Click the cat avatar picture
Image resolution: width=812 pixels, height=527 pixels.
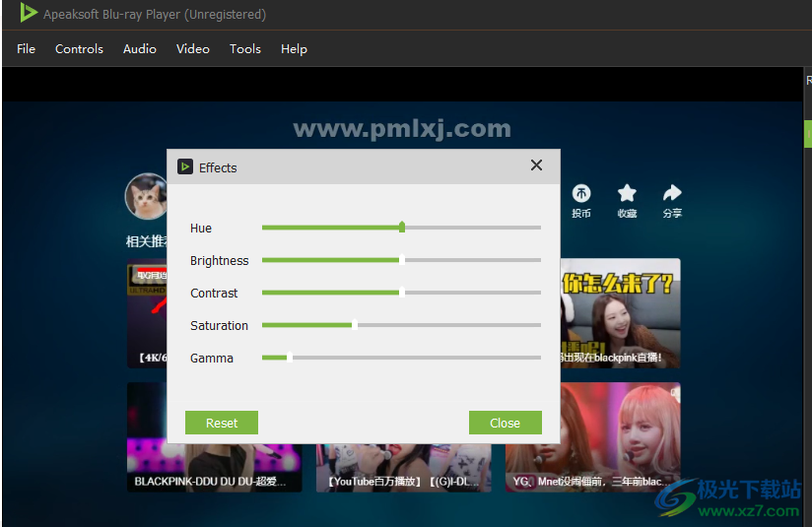tap(146, 196)
